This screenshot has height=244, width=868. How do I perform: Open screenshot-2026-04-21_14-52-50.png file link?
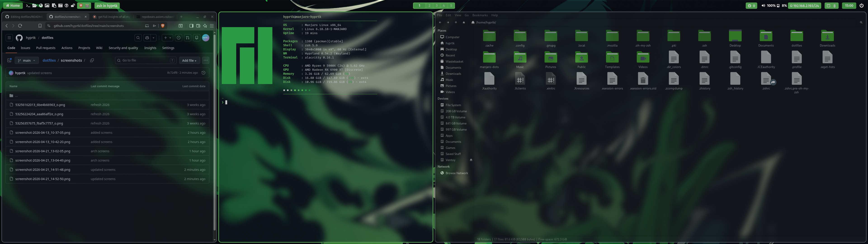(42, 179)
